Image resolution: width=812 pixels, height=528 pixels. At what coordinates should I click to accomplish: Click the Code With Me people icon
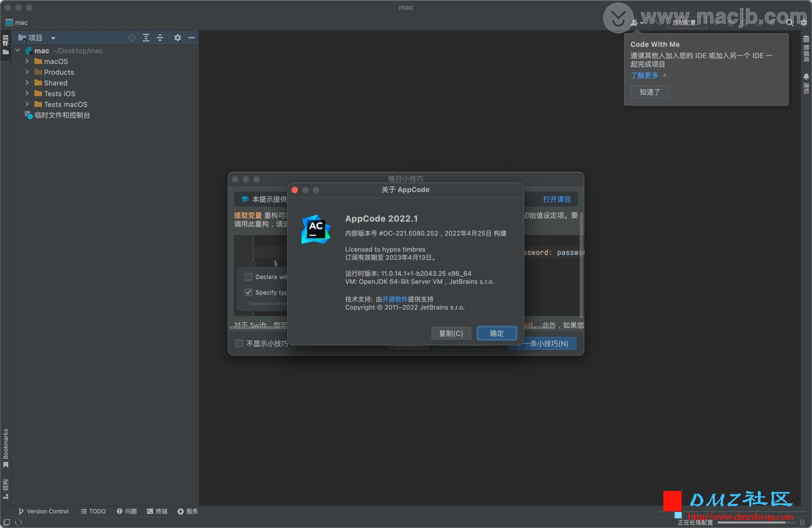(634, 23)
